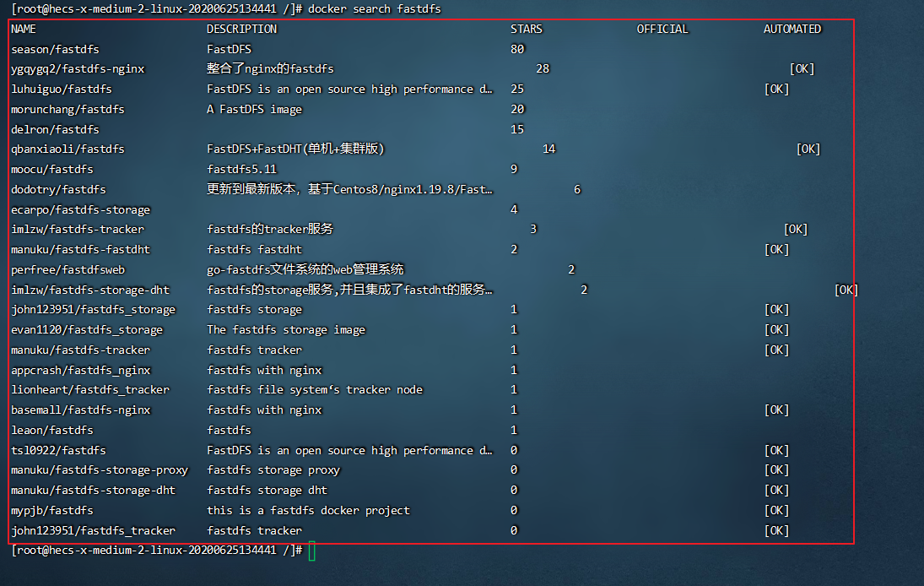Image resolution: width=924 pixels, height=586 pixels.
Task: Select the text 'season/fastdfs'
Action: (x=55, y=49)
